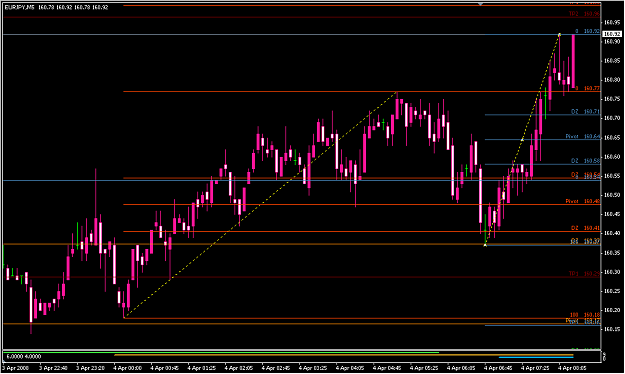
Task: Click the orange 100 160.18 level label
Action: [585, 315]
